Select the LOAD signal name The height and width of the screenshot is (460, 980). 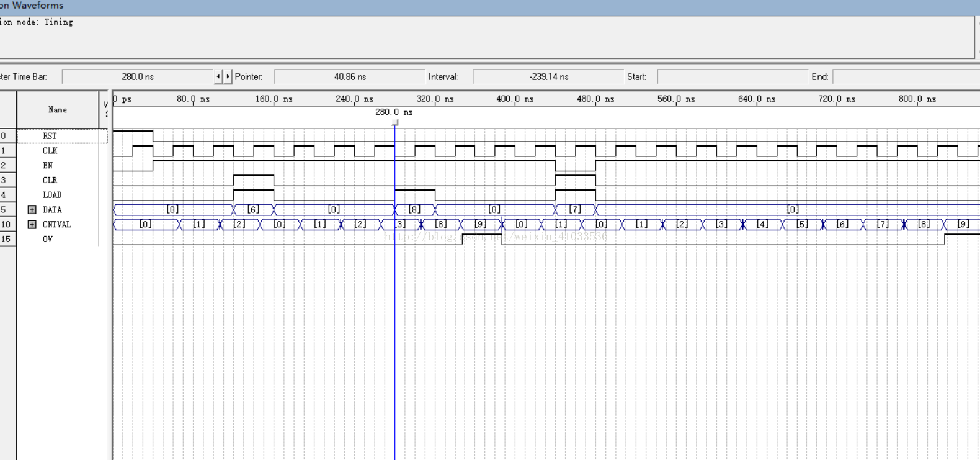click(x=52, y=195)
